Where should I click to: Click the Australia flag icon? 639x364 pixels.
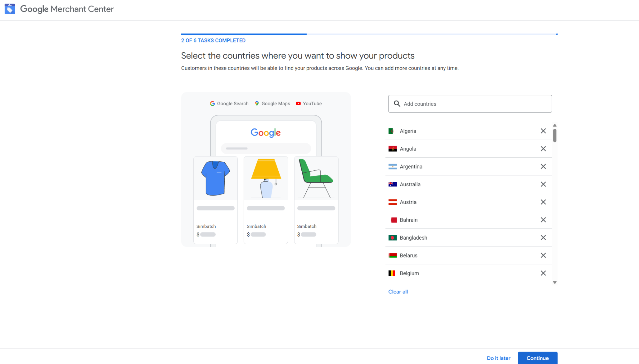point(392,184)
